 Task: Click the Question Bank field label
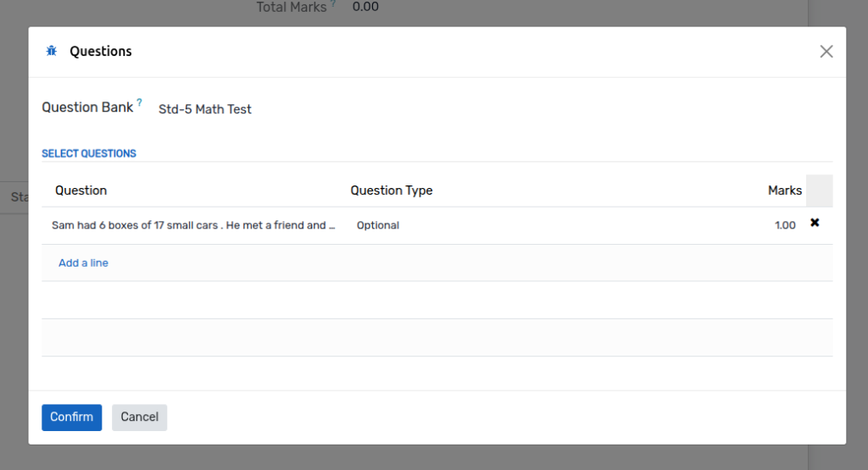tap(87, 108)
